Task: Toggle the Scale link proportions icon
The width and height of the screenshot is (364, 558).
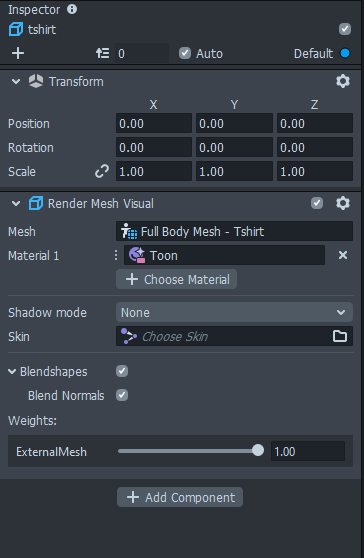Action: tap(102, 172)
